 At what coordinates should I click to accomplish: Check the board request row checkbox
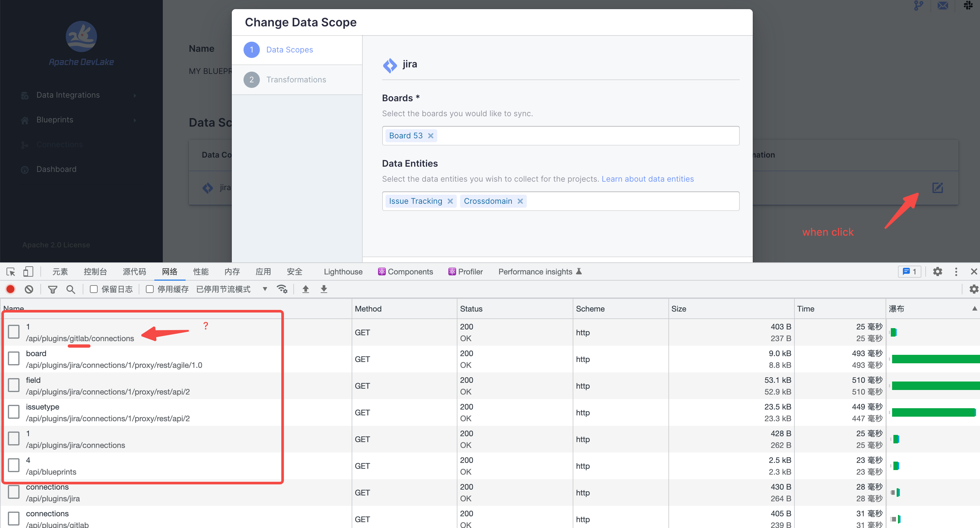coord(14,358)
